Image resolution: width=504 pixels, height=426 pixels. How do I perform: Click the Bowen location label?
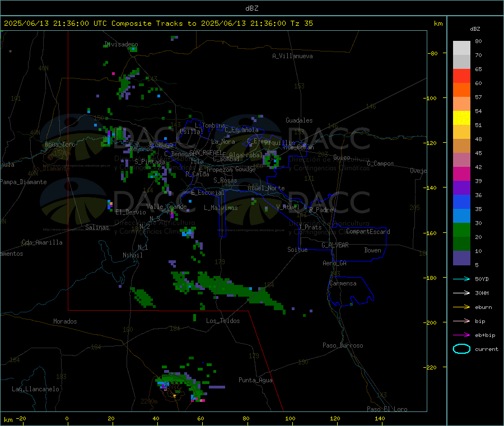pos(373,250)
